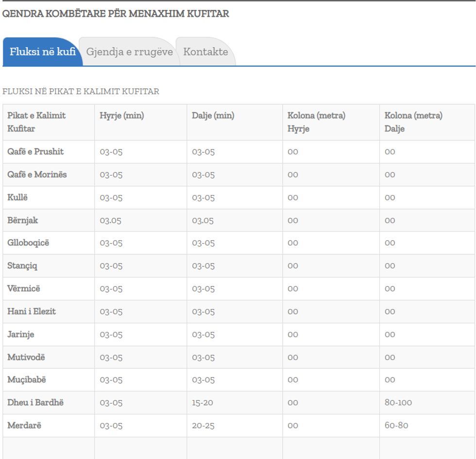
Task: Click the Jarinje row name
Action: 21,334
